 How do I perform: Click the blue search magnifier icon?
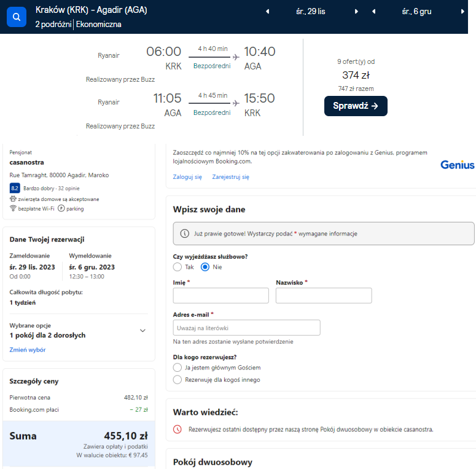pyautogui.click(x=17, y=17)
